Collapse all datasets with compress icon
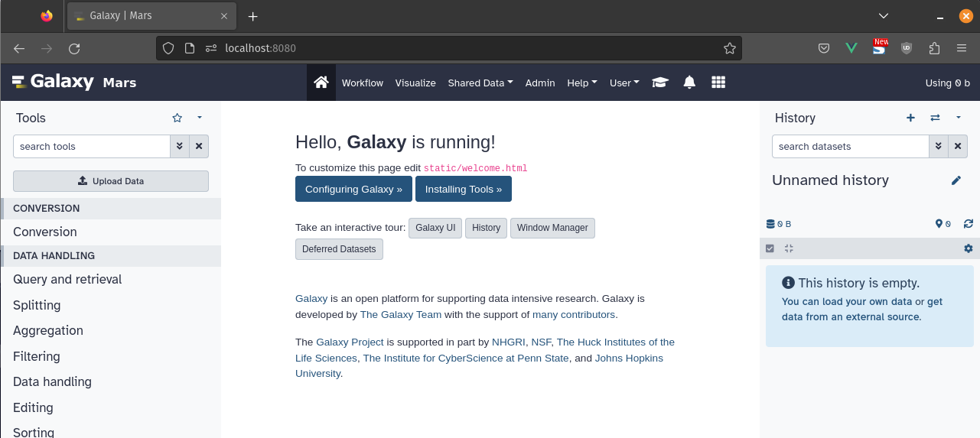The image size is (980, 438). 790,248
